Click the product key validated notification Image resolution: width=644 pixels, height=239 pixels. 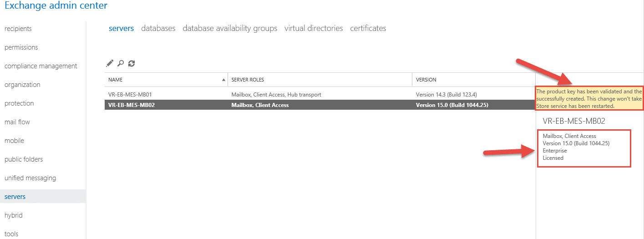click(x=590, y=98)
